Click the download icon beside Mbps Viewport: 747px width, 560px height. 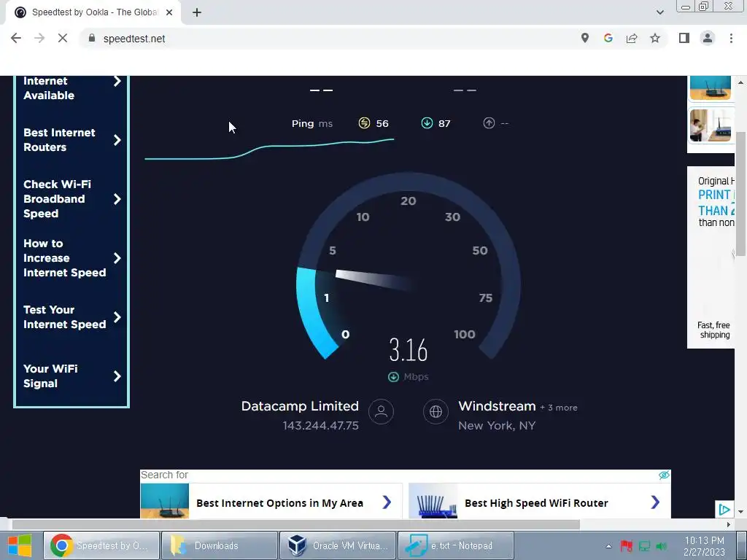pos(393,377)
